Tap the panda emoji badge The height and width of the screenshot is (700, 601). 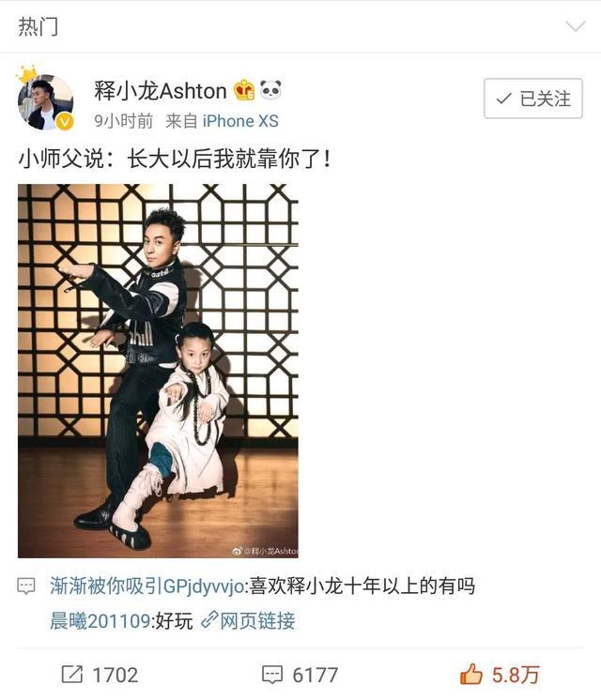tap(270, 90)
